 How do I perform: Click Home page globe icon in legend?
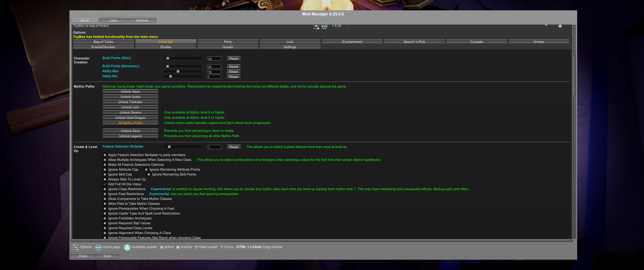tap(98, 247)
